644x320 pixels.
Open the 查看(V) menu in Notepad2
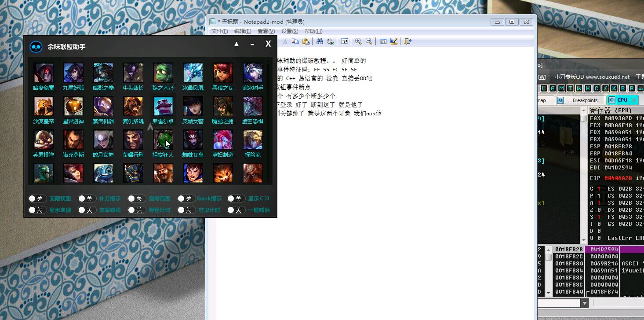266,31
